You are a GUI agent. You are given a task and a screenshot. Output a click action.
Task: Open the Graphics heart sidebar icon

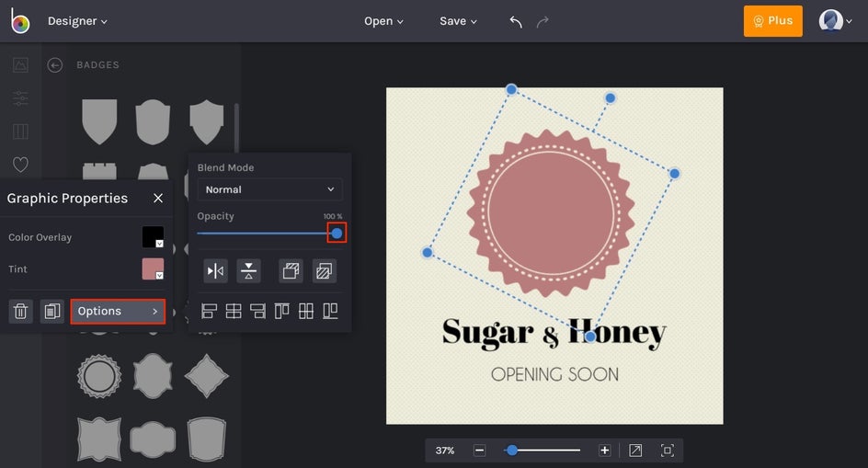[x=20, y=165]
